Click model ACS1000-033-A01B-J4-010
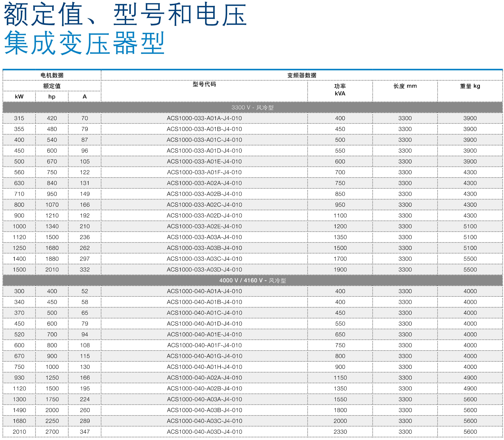Image resolution: width=504 pixels, height=440 pixels. point(204,129)
